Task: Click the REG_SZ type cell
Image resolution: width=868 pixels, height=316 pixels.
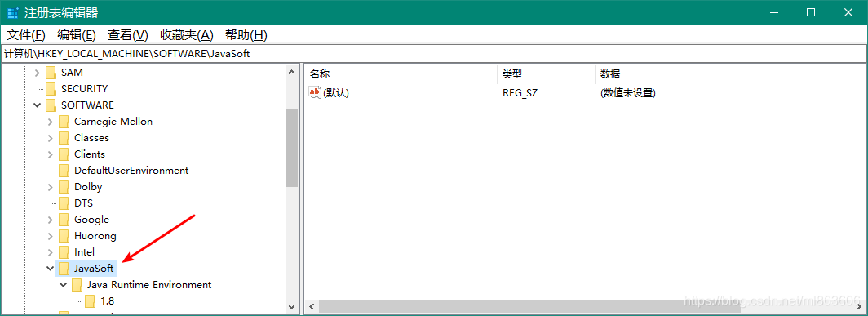Action: coord(520,93)
